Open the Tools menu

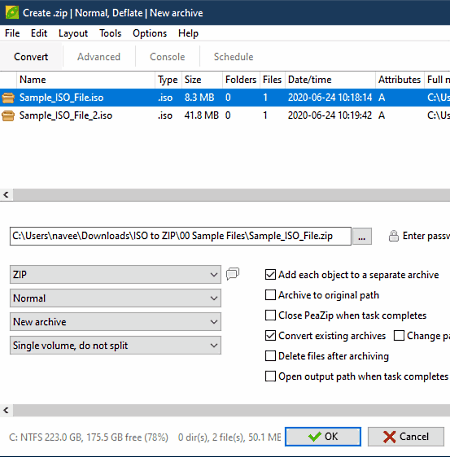110,33
